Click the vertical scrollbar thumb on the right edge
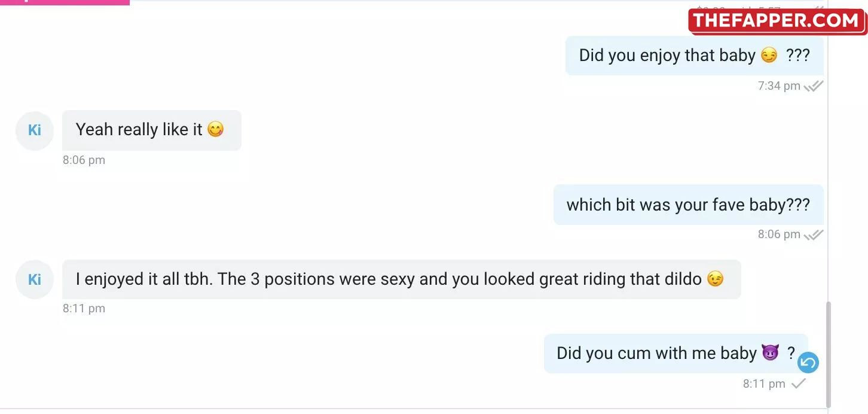Screen dimensions: 868x414 pyautogui.click(x=828, y=354)
